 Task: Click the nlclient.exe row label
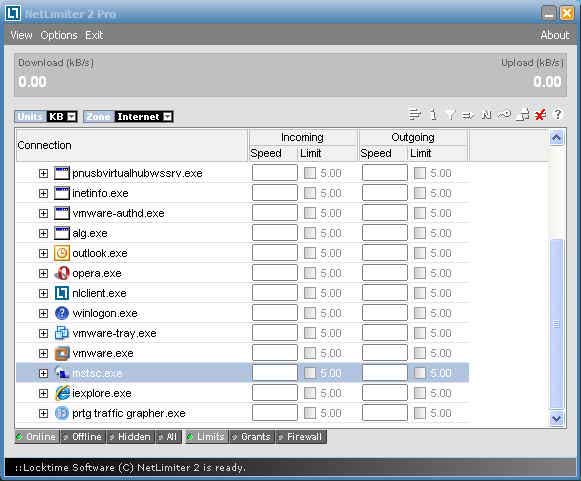99,293
